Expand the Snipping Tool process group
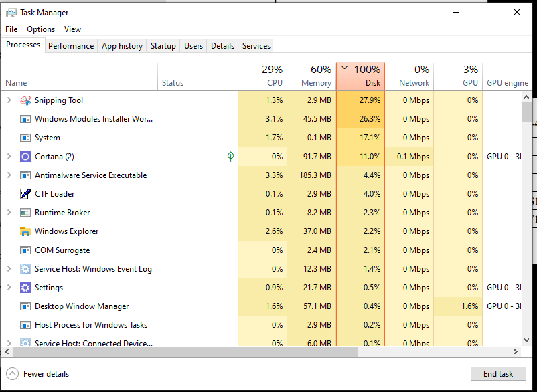Screen dimensions: 537x392 tap(9, 100)
